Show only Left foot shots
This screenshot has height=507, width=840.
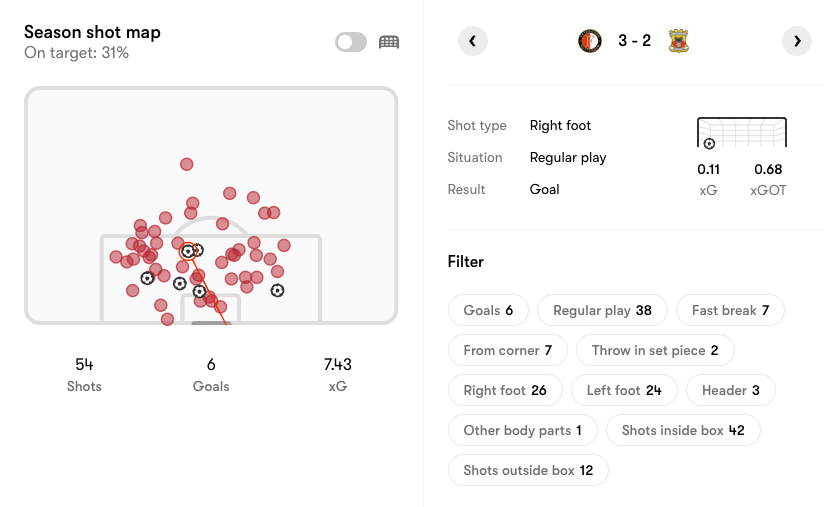624,390
